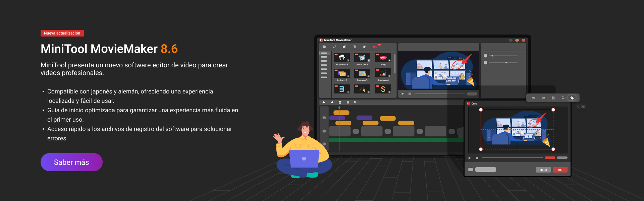Select the Air ground 3 element thumbnail
644x201 pixels.
342,57
